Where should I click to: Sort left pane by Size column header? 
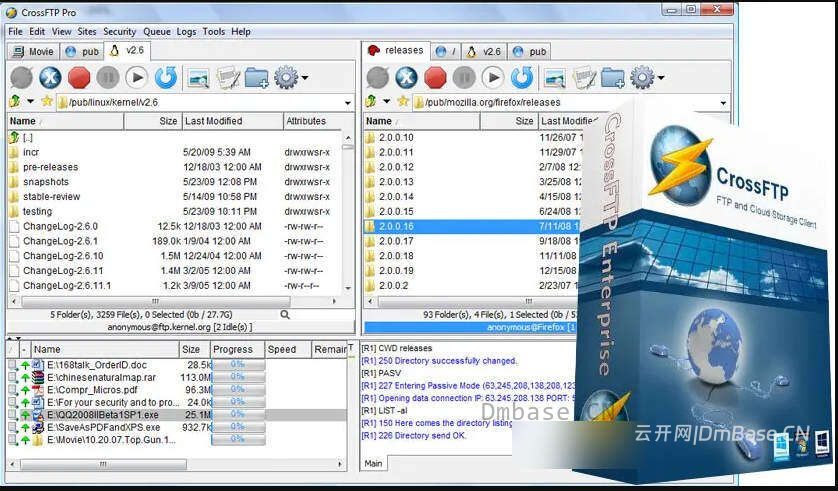point(153,121)
